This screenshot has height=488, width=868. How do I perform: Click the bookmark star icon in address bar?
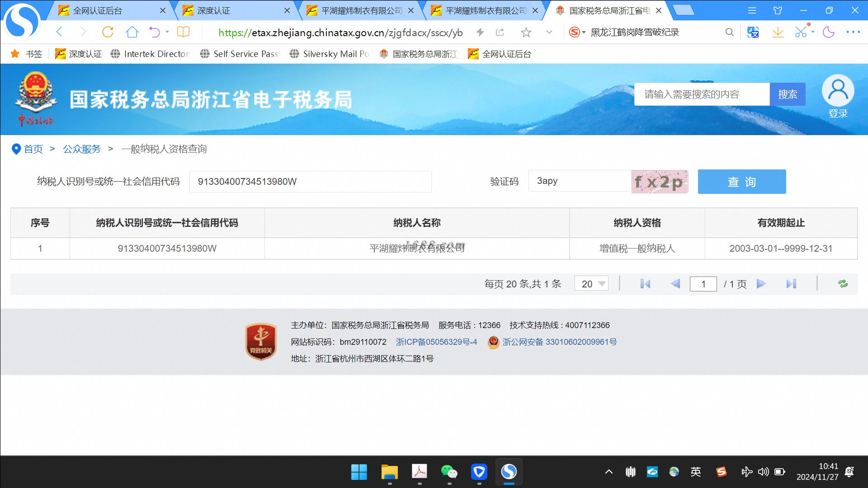(526, 33)
